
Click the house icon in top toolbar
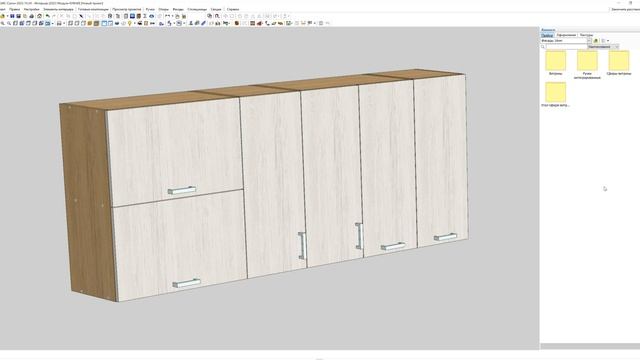[x=40, y=16]
